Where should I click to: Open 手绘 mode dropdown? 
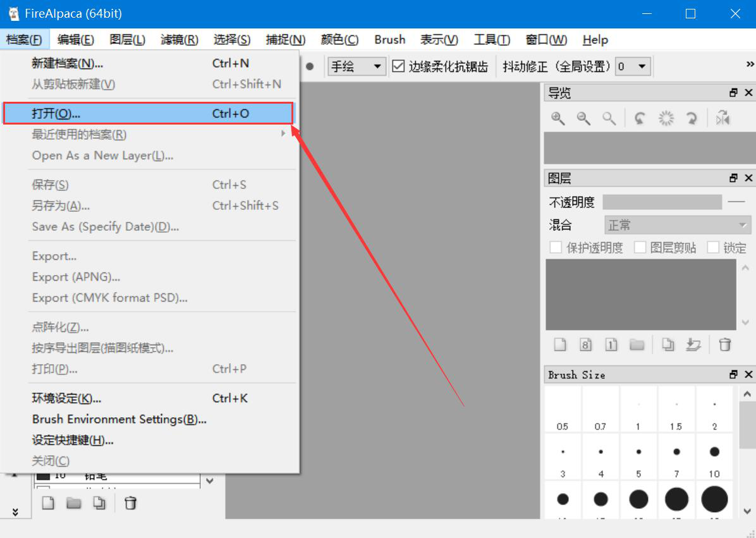coord(357,66)
